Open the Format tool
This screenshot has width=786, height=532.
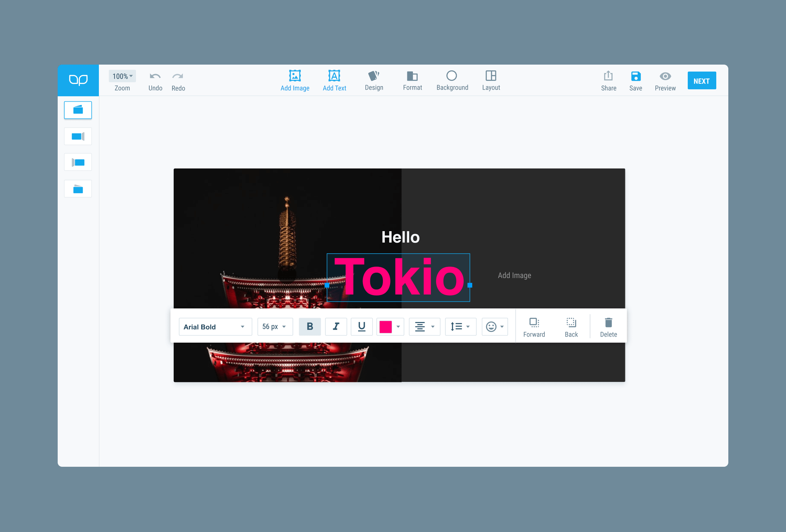tap(412, 76)
